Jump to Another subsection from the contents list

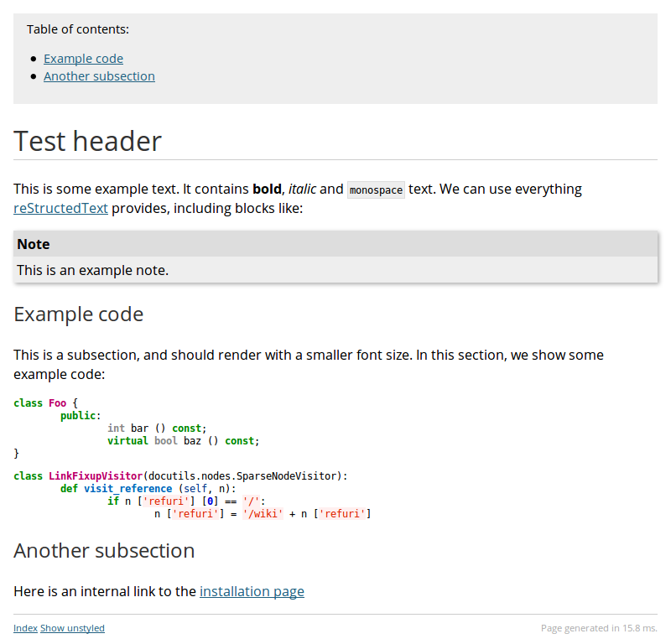[x=99, y=76]
